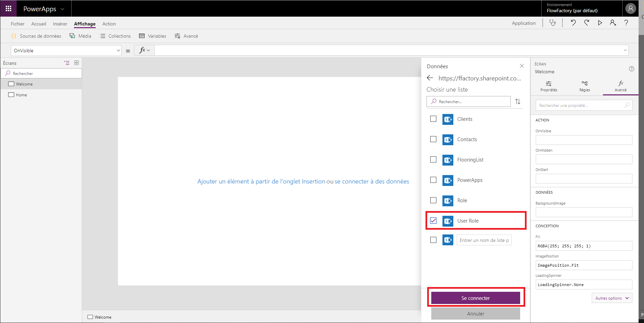
Task: Switch to the Propriétés tab
Action: (549, 86)
